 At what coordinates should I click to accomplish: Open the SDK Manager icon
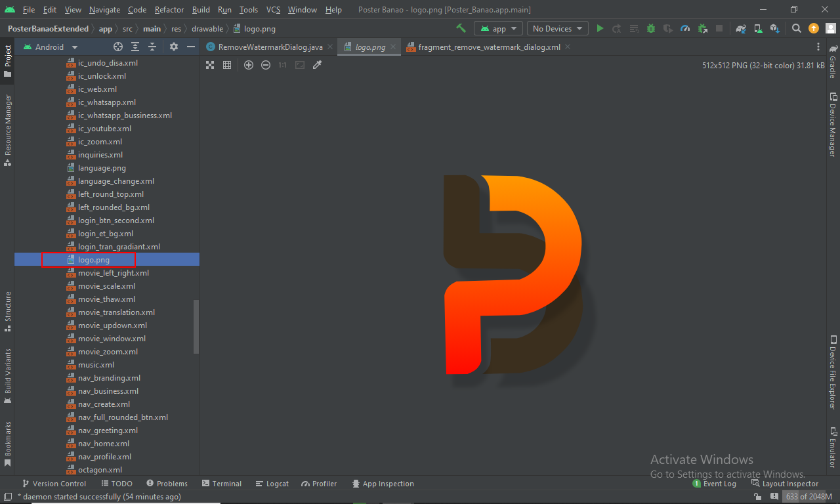(775, 28)
